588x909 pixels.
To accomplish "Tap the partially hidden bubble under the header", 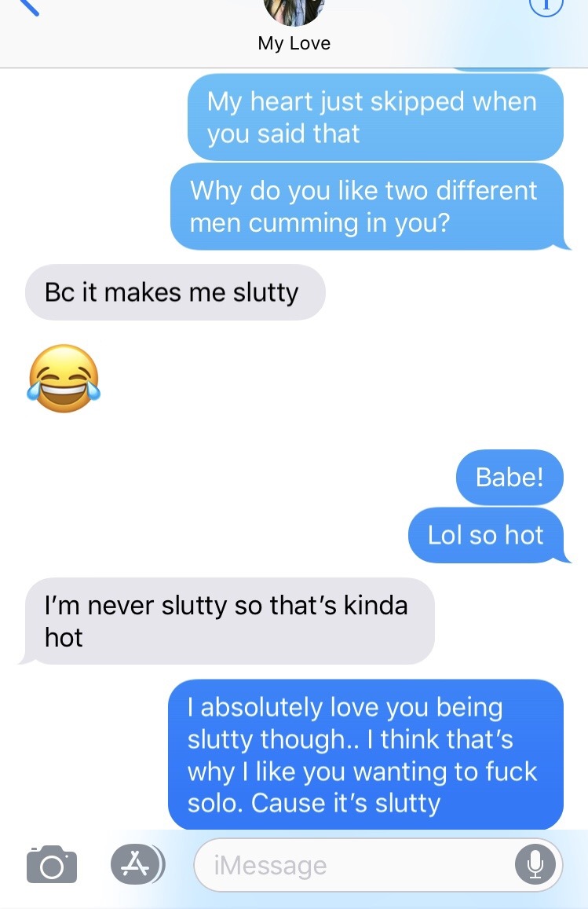I will pyautogui.click(x=503, y=70).
